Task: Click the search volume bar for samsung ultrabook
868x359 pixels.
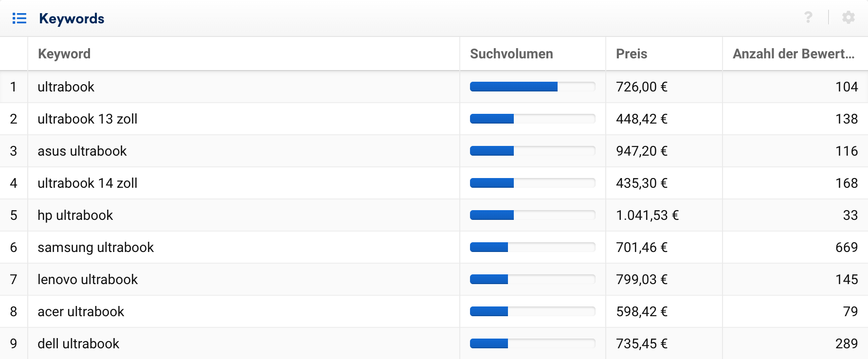Action: coord(532,247)
